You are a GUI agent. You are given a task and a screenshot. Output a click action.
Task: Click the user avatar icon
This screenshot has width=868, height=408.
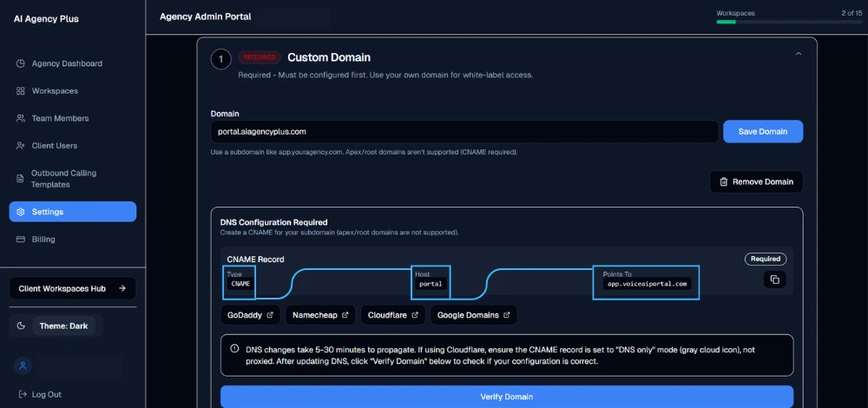pyautogui.click(x=23, y=365)
